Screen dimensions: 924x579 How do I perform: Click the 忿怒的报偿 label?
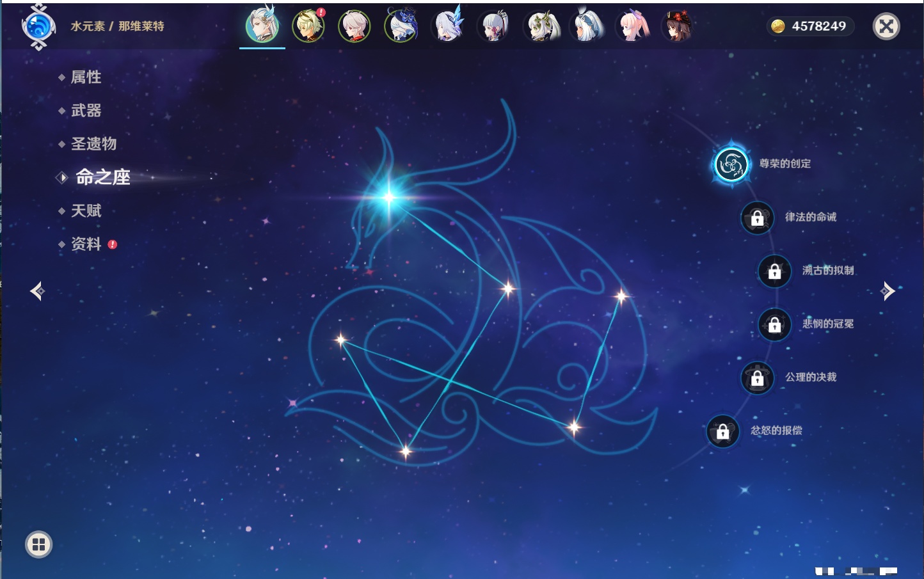776,431
